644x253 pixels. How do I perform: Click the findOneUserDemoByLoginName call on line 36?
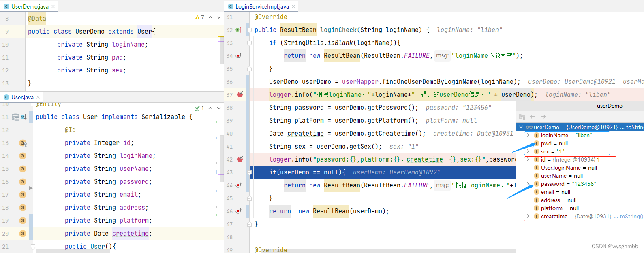[x=430, y=82]
